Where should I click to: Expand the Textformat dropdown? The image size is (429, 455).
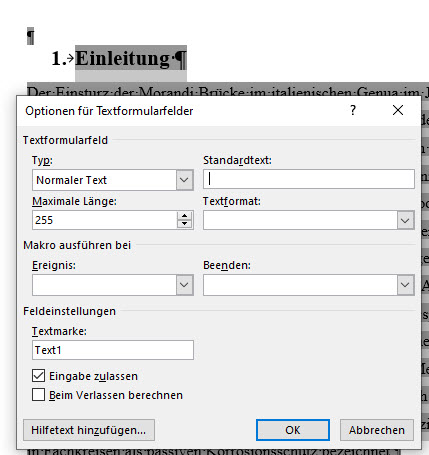(x=405, y=220)
